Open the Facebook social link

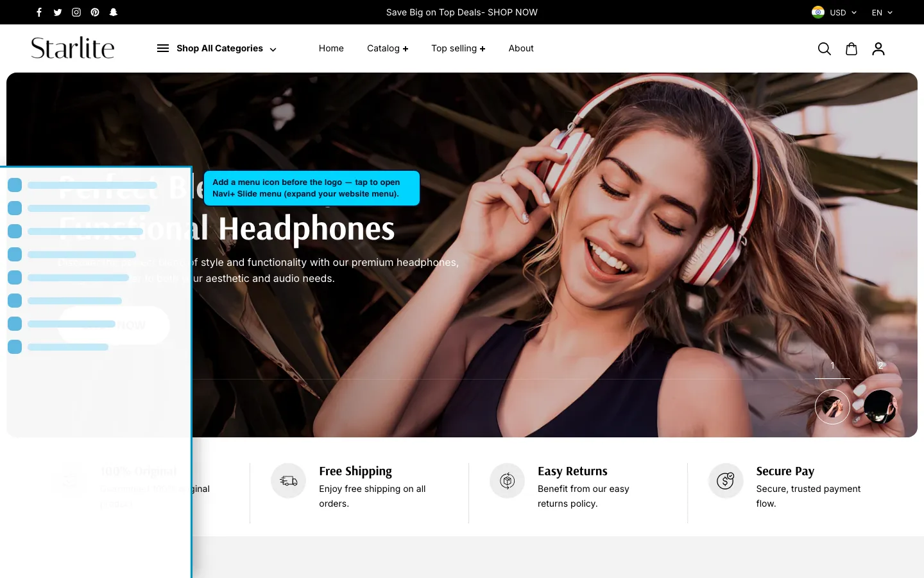tap(39, 12)
